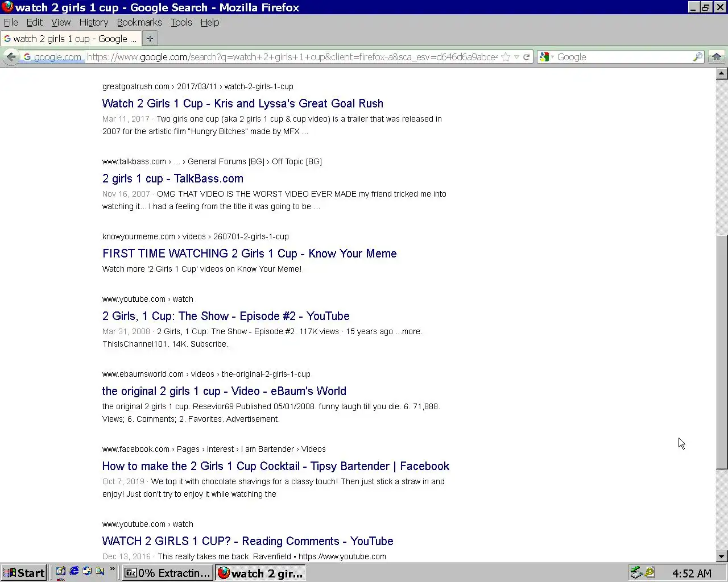Open the Bookmarks menu
Image resolution: width=728 pixels, height=582 pixels.
[139, 22]
